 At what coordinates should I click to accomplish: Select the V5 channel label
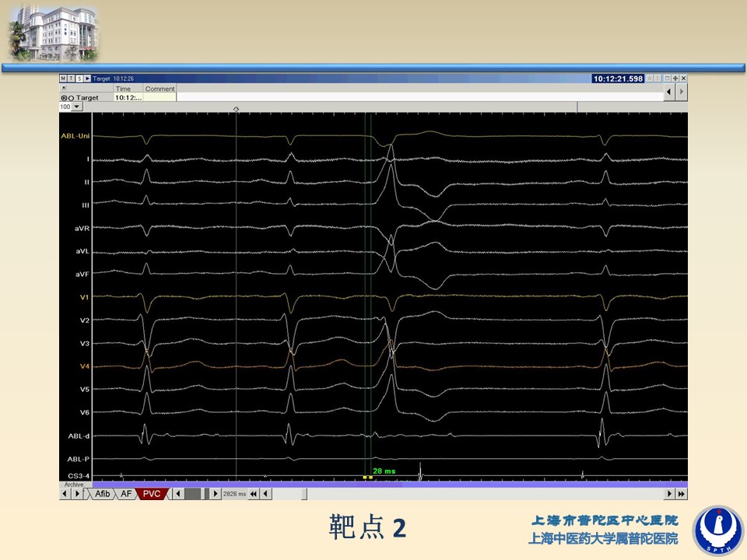[84, 389]
